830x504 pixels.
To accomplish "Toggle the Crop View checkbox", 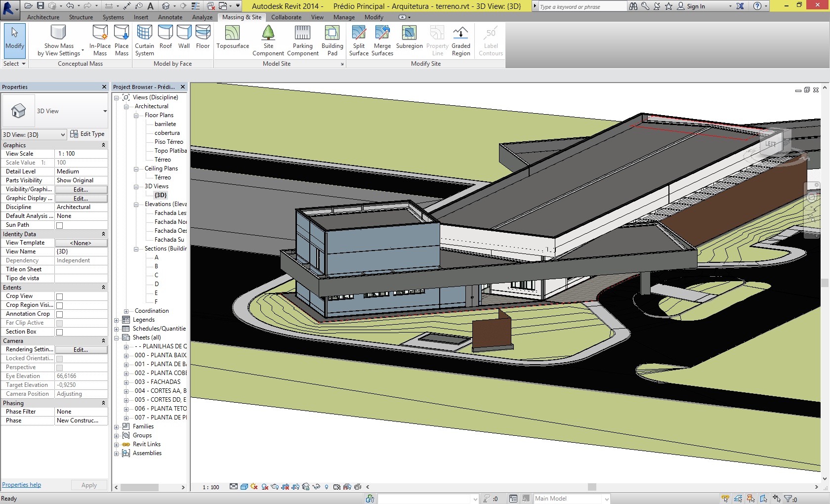I will (60, 296).
